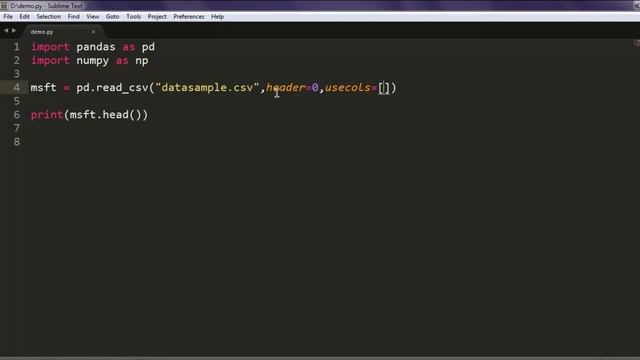Viewport: 640px width, 360px height.
Task: Click the Sublime Text title bar icon
Action: [x=4, y=6]
